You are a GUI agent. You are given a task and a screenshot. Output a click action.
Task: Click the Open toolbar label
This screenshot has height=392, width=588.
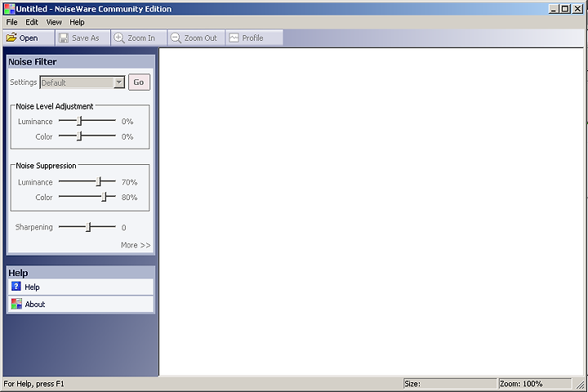click(x=29, y=38)
